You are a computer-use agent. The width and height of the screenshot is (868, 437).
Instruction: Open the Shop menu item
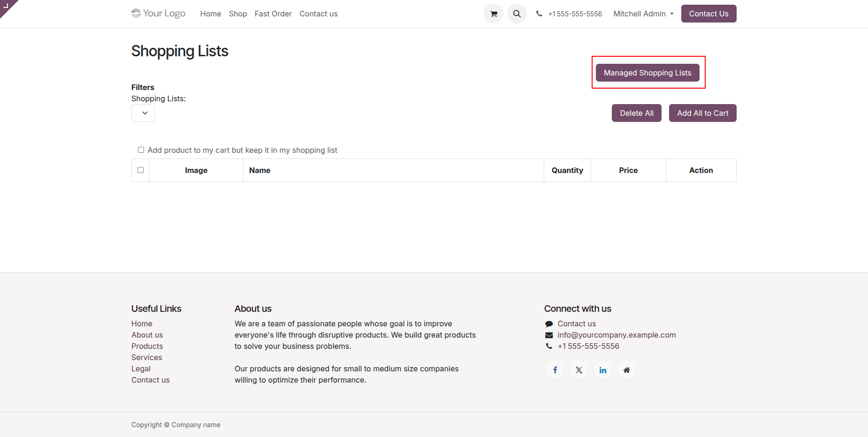pos(238,14)
